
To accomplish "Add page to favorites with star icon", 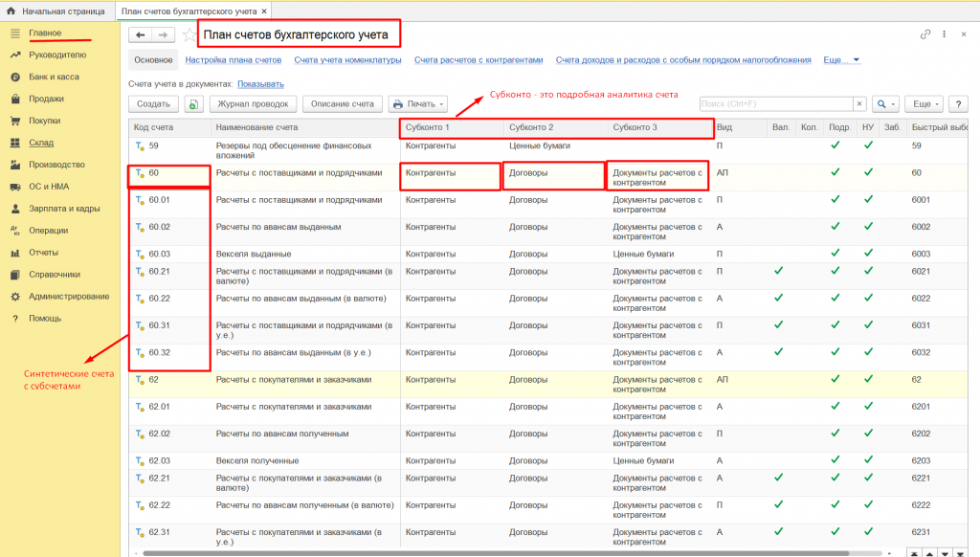I will pyautogui.click(x=187, y=35).
